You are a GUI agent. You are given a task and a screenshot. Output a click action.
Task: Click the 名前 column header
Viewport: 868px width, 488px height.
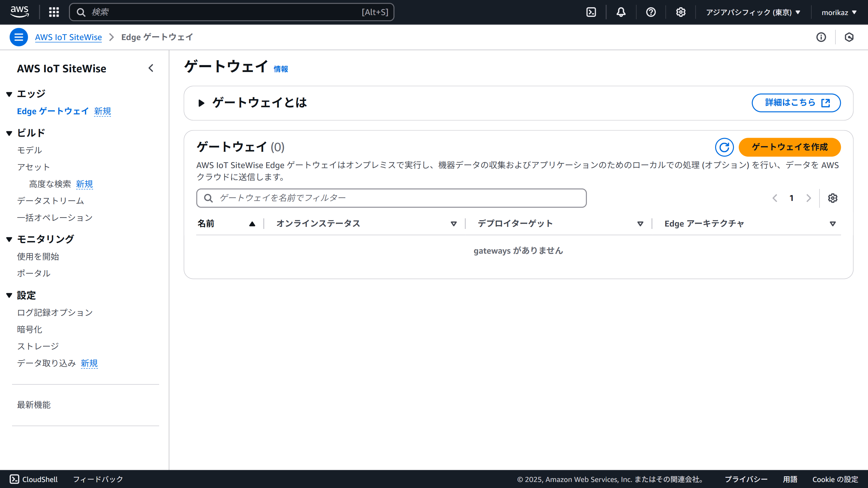[206, 224]
